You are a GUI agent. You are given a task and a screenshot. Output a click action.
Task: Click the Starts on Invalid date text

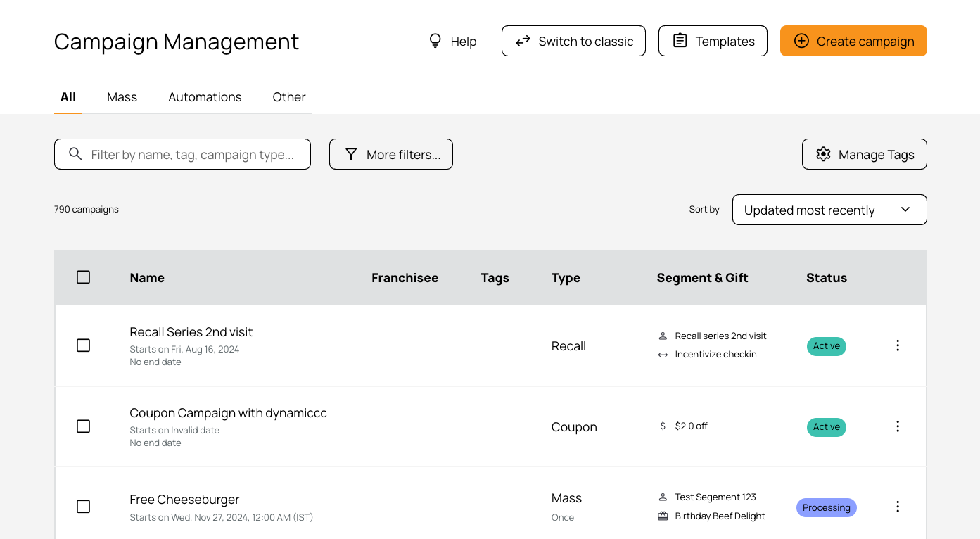(174, 430)
